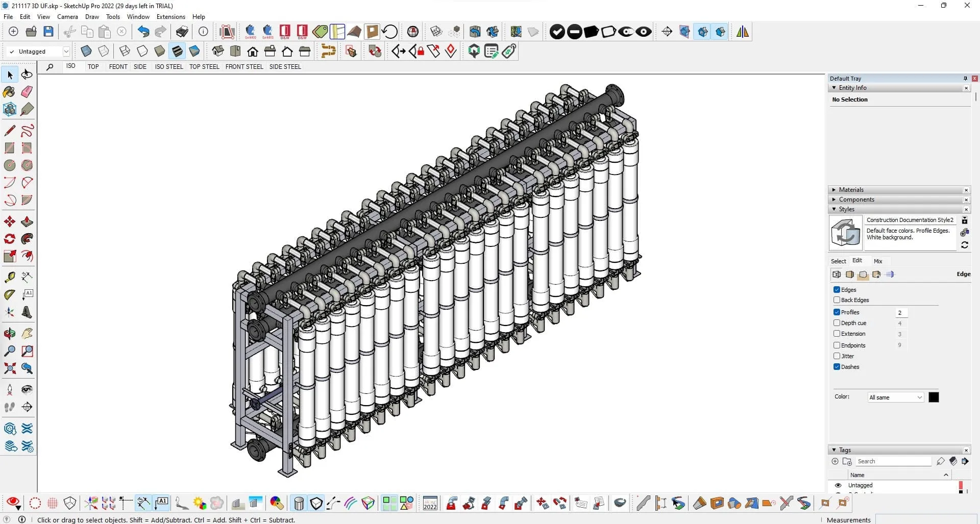The width and height of the screenshot is (980, 524).
Task: Open the File menu
Action: pos(8,17)
